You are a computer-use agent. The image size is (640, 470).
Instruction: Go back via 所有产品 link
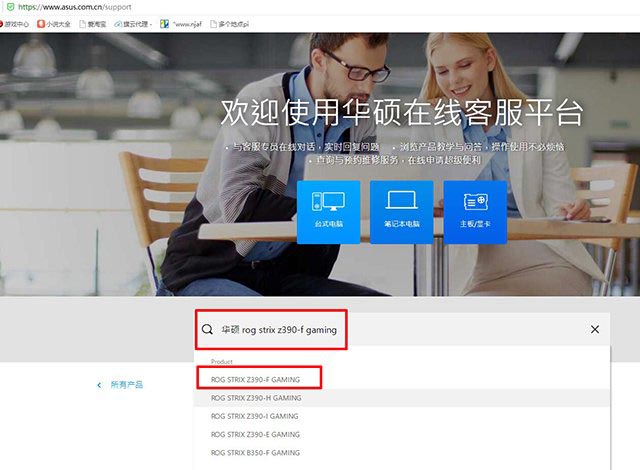[127, 385]
